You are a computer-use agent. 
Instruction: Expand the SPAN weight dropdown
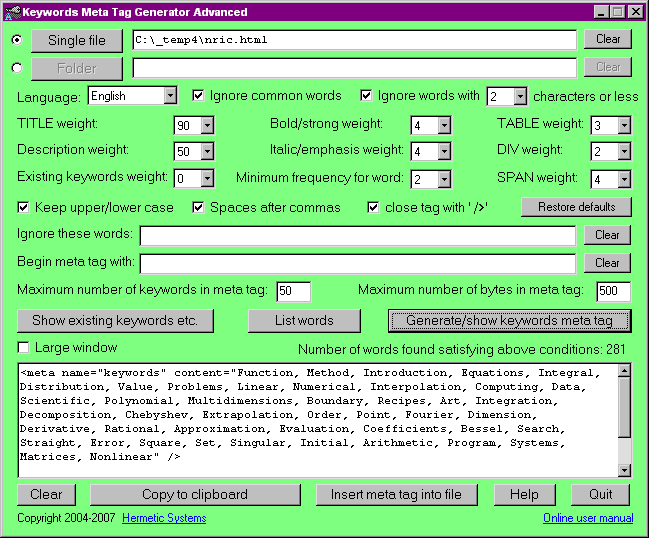(624, 179)
